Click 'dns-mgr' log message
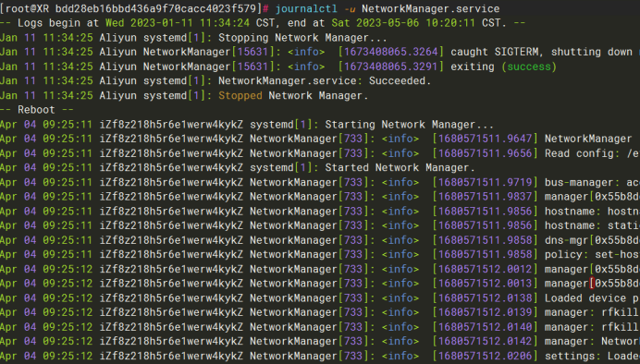The width and height of the screenshot is (640, 364). point(566,240)
